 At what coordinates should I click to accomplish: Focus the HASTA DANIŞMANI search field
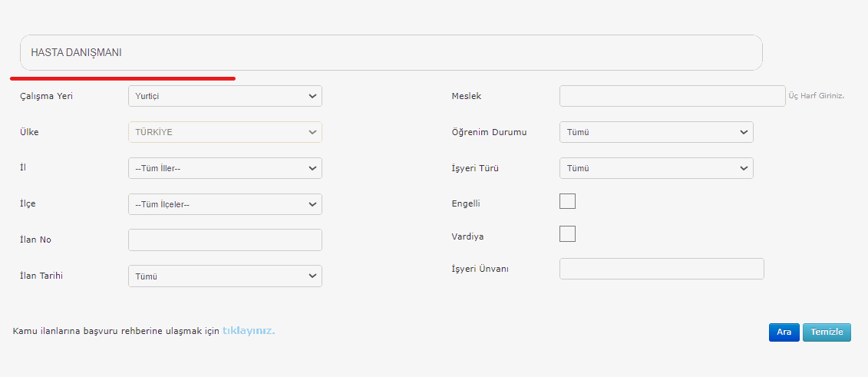click(391, 52)
